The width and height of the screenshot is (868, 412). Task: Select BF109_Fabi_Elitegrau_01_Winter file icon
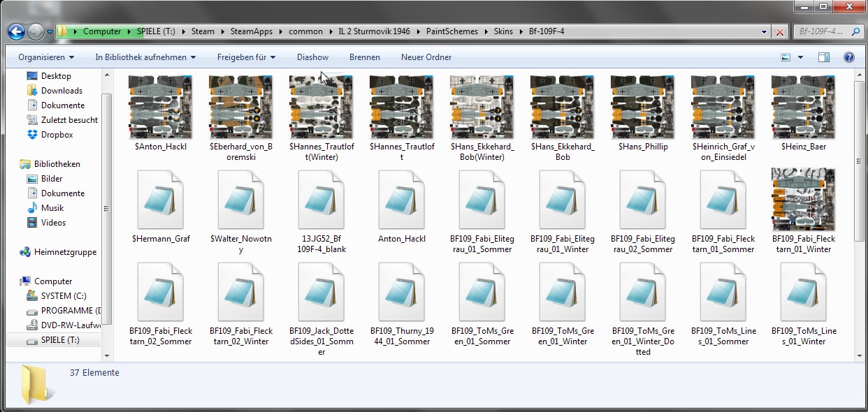click(563, 200)
